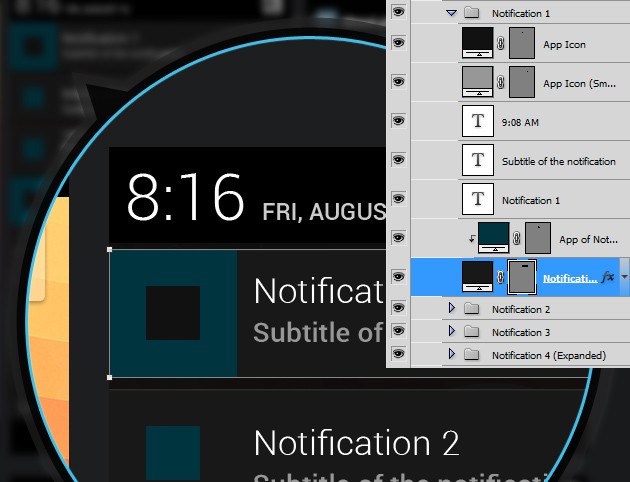630x482 pixels.
Task: Click the link icon on App Icon layer
Action: (501, 43)
